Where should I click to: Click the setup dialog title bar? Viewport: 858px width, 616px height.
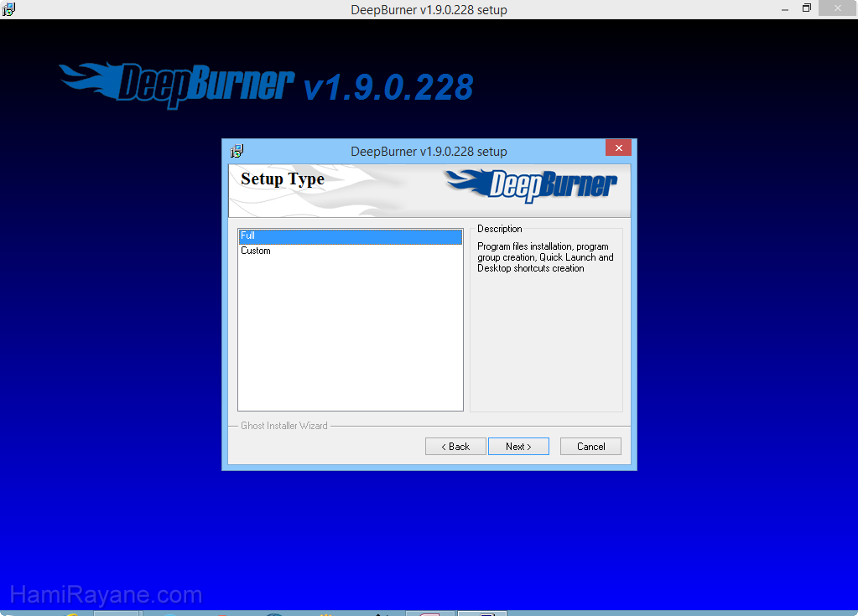429,152
